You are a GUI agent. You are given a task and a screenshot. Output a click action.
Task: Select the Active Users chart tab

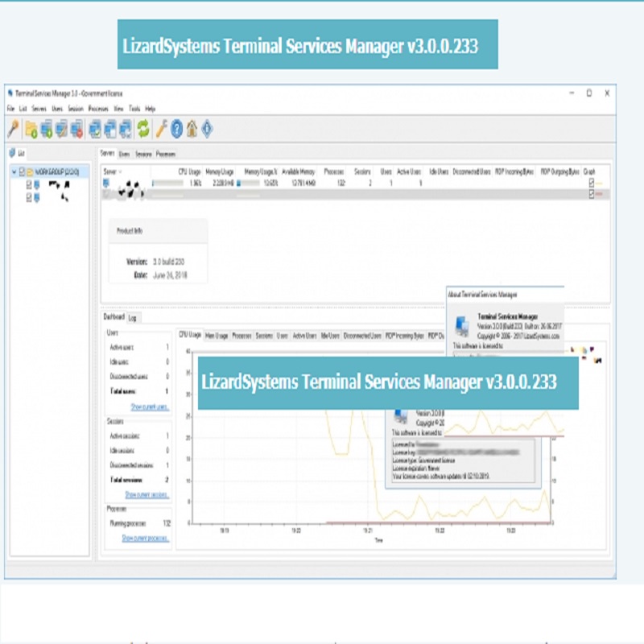(304, 336)
